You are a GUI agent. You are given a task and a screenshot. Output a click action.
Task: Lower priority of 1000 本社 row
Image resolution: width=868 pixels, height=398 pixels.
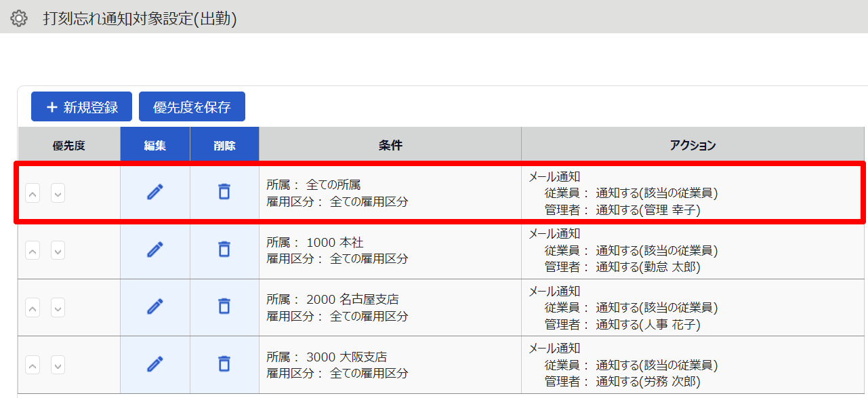58,251
